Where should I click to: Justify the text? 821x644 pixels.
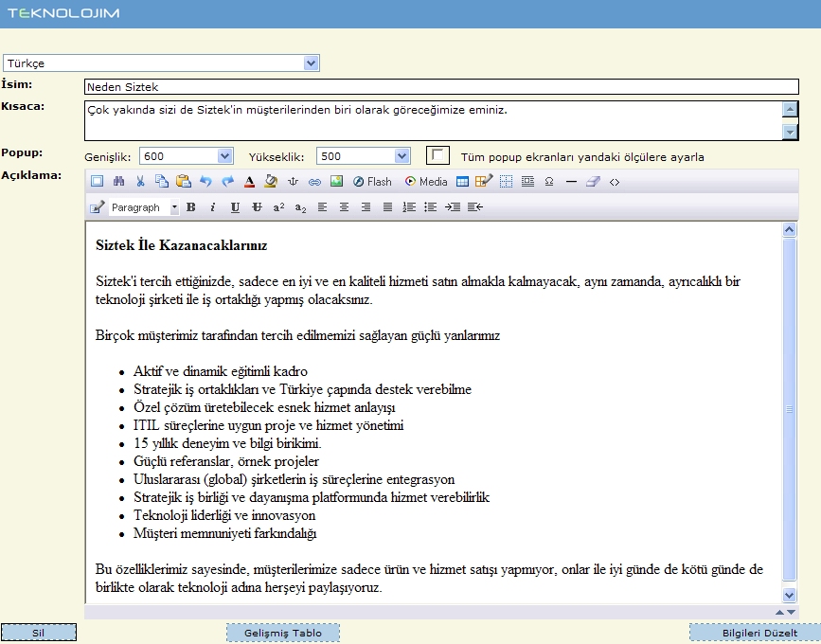[387, 207]
